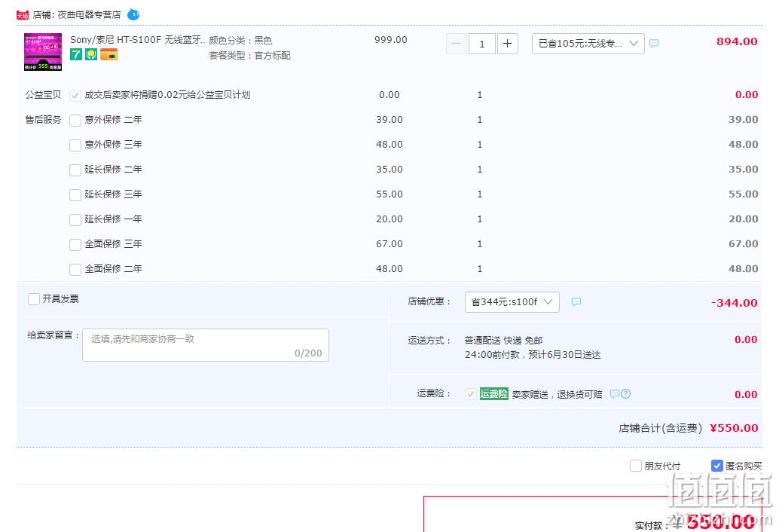This screenshot has width=779, height=532.
Task: Click the -344.00 discount amount
Action: pos(735,303)
